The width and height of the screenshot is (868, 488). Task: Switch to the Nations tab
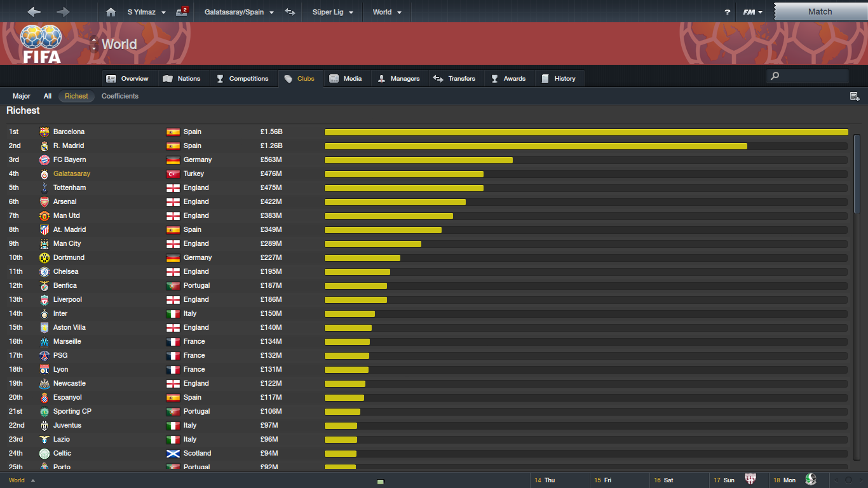point(182,79)
